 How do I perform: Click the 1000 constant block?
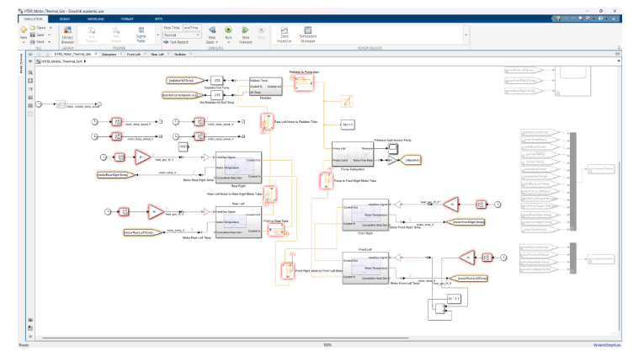click(x=184, y=146)
